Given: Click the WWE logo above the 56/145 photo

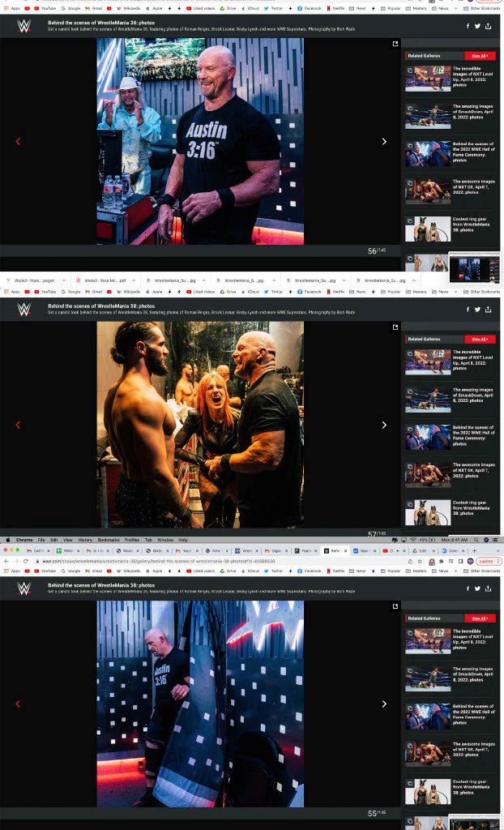Looking at the screenshot, I should pyautogui.click(x=23, y=26).
